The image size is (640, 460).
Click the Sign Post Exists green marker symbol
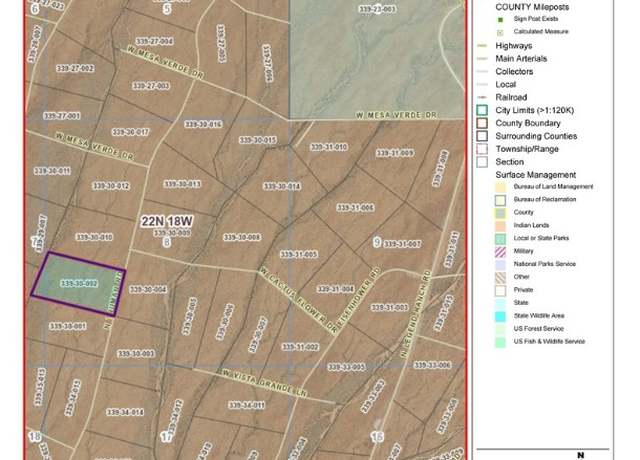pos(501,20)
